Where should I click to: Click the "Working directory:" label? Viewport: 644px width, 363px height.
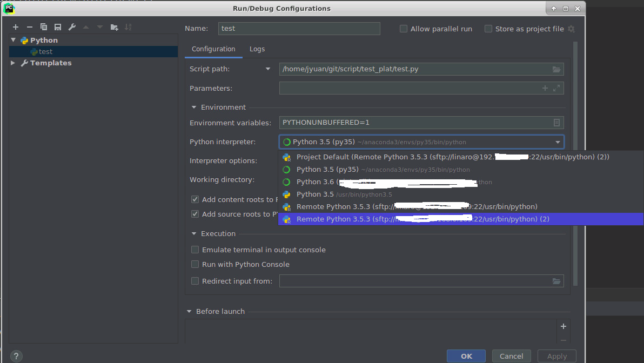[x=222, y=180]
